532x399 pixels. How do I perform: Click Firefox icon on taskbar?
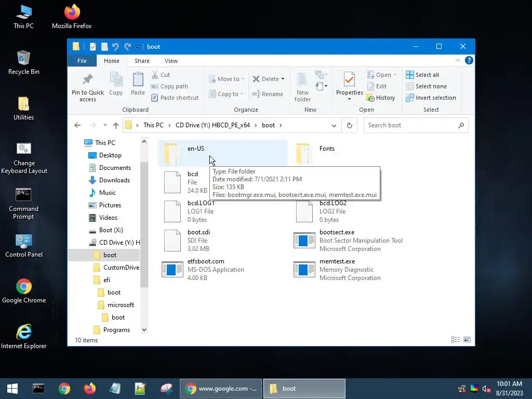point(89,389)
